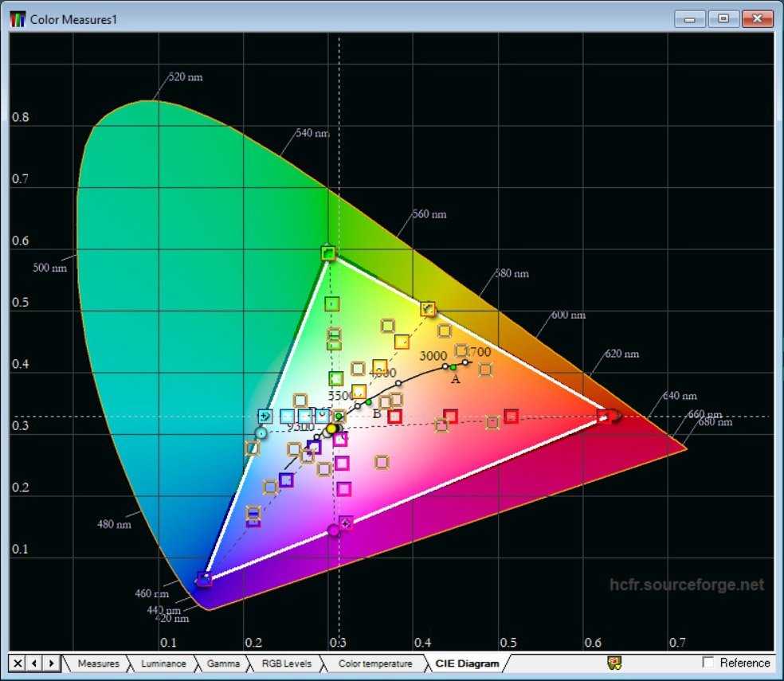Image resolution: width=784 pixels, height=681 pixels.
Task: Click the close tab X button
Action: point(18,663)
